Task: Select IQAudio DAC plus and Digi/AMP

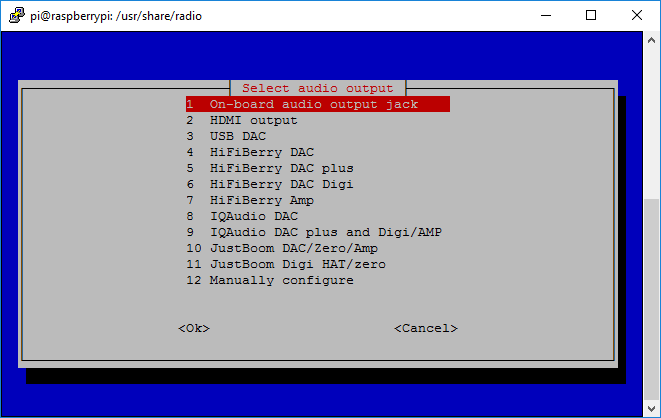Action: click(325, 232)
